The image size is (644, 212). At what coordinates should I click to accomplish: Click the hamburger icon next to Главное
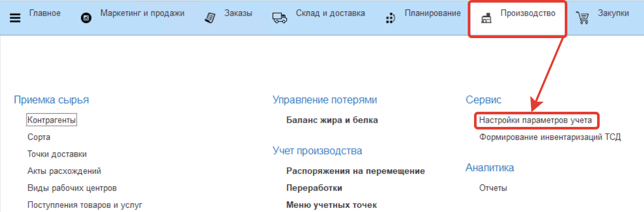tap(15, 18)
